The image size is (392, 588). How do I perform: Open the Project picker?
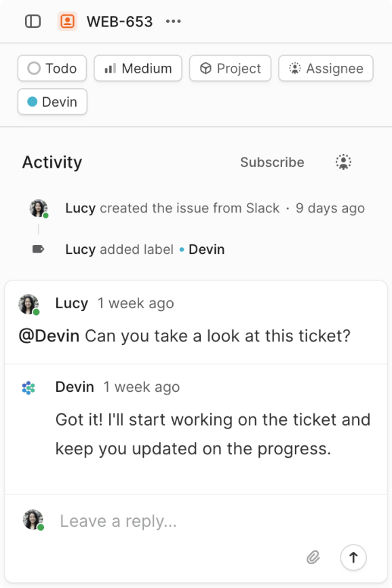point(230,68)
